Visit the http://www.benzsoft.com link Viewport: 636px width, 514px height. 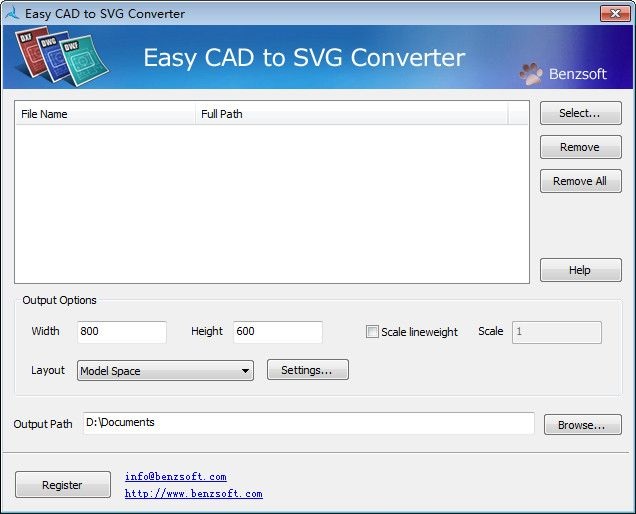193,494
